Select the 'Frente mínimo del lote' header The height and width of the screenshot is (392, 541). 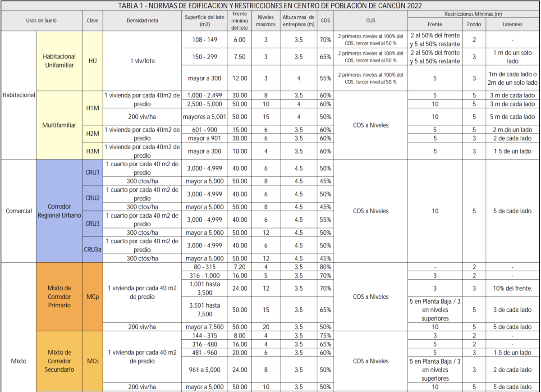(240, 21)
